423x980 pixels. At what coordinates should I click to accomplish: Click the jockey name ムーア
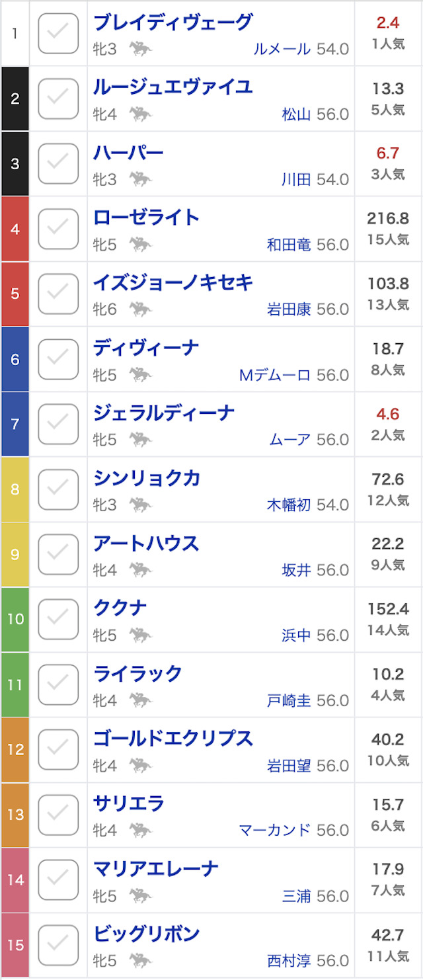290,440
